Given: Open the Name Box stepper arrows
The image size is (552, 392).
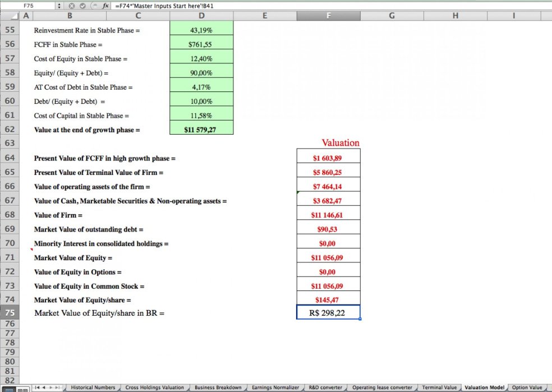Looking at the screenshot, I should pos(59,6).
